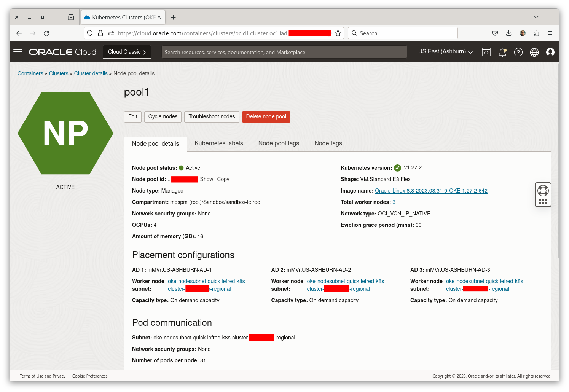
Task: List all browser tabs dropdown
Action: [x=536, y=17]
